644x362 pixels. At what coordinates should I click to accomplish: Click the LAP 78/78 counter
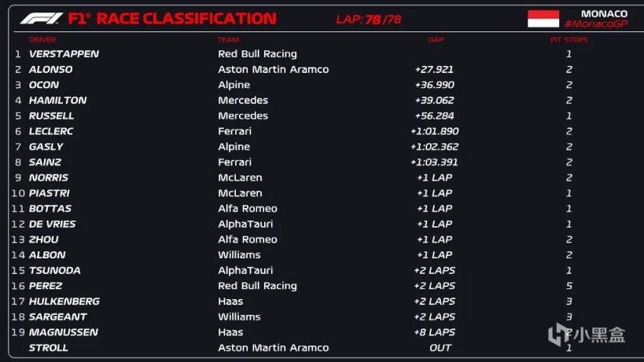pos(368,19)
